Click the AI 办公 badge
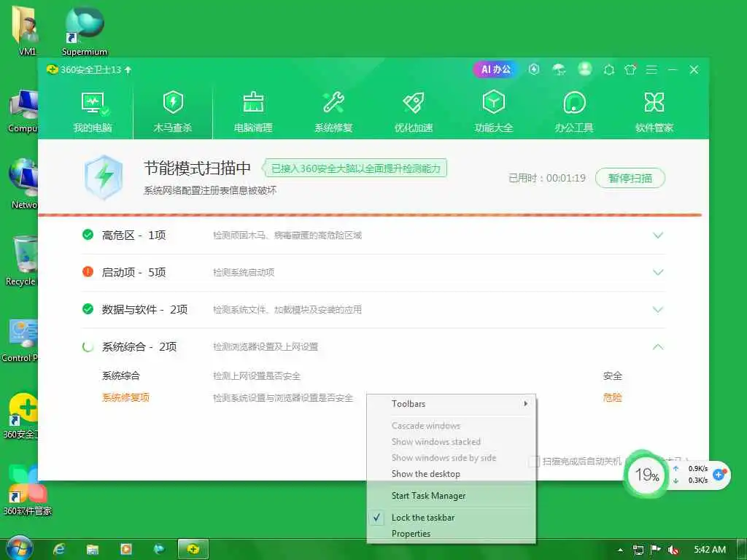Screen dimensions: 747x560 [495, 69]
